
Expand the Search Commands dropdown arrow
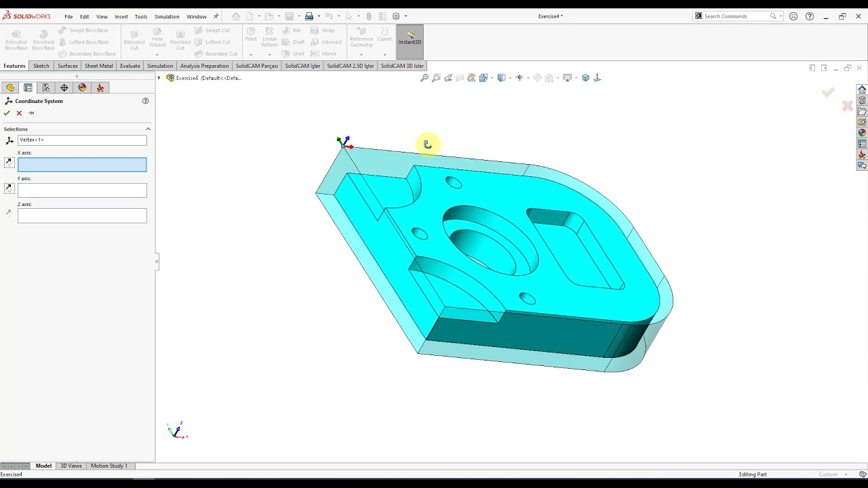781,16
